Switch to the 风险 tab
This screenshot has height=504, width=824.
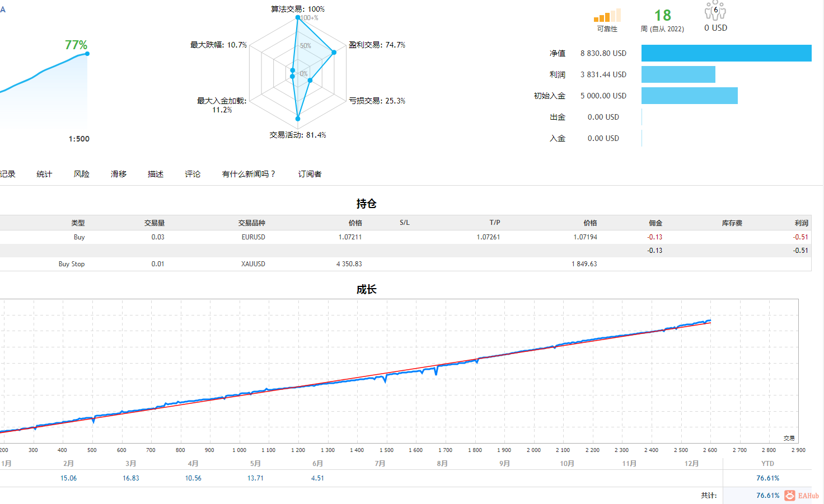pyautogui.click(x=82, y=174)
